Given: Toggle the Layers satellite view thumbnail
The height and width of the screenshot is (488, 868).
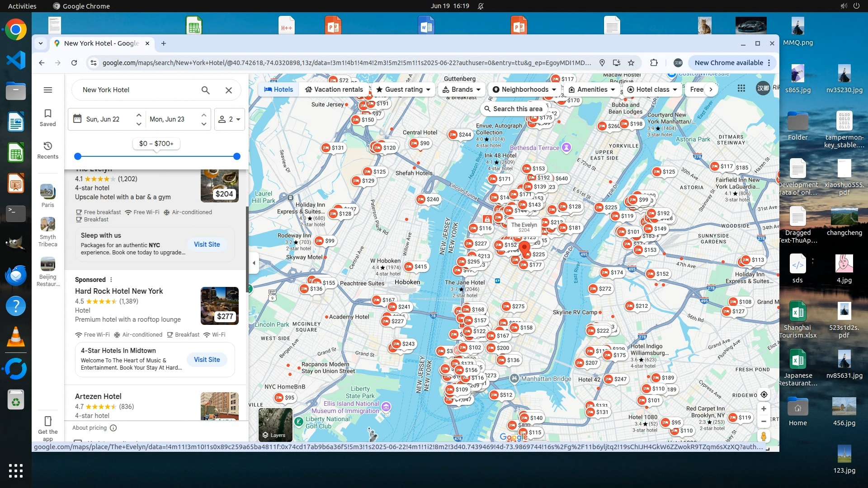Looking at the screenshot, I should click(x=275, y=424).
